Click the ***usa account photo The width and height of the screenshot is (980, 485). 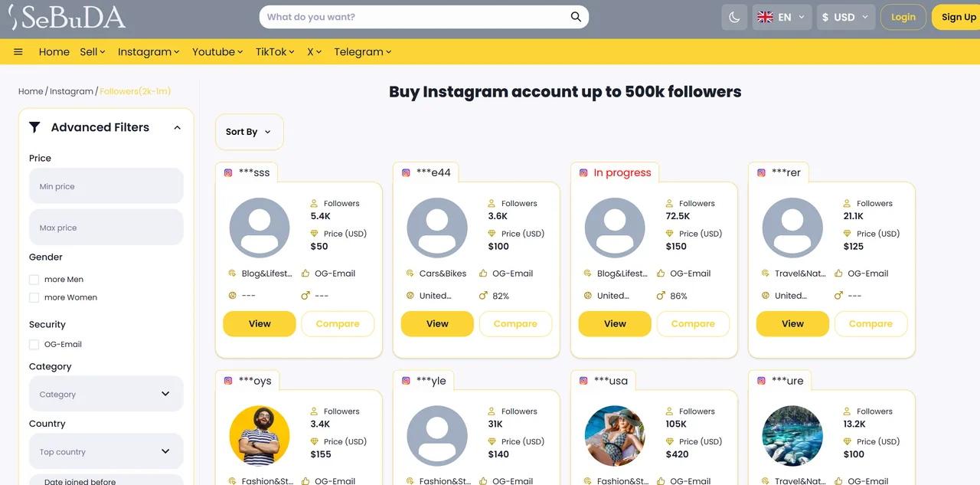[615, 435]
